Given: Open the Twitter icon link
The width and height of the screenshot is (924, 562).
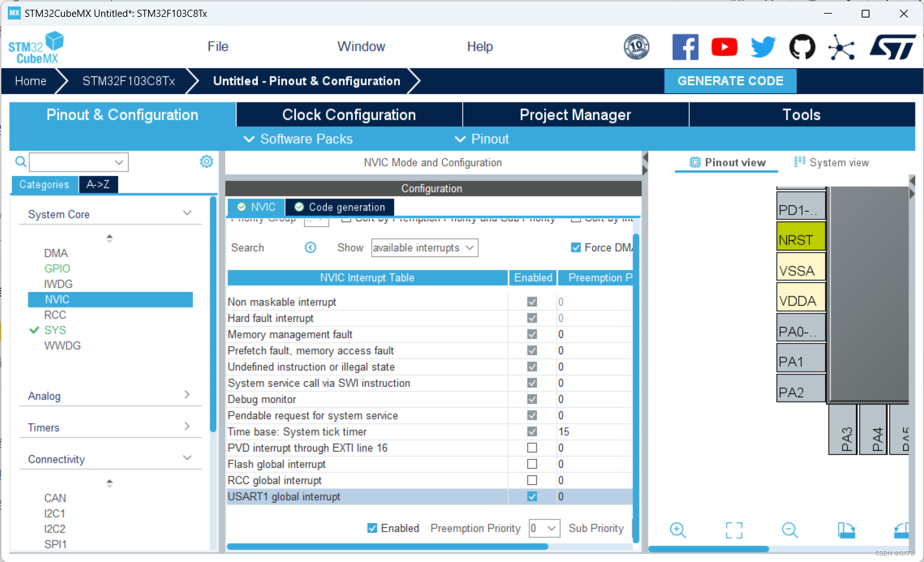Looking at the screenshot, I should pos(763,47).
